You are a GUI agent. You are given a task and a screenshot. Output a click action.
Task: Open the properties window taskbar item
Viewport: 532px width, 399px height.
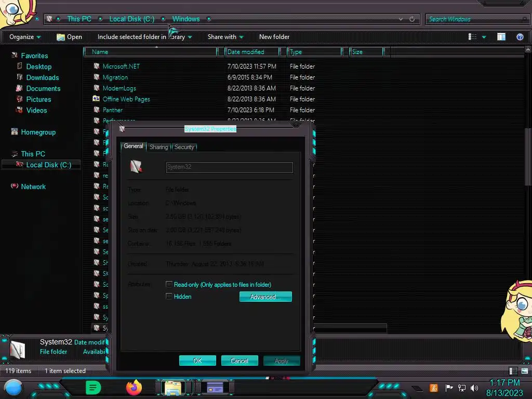(x=215, y=388)
